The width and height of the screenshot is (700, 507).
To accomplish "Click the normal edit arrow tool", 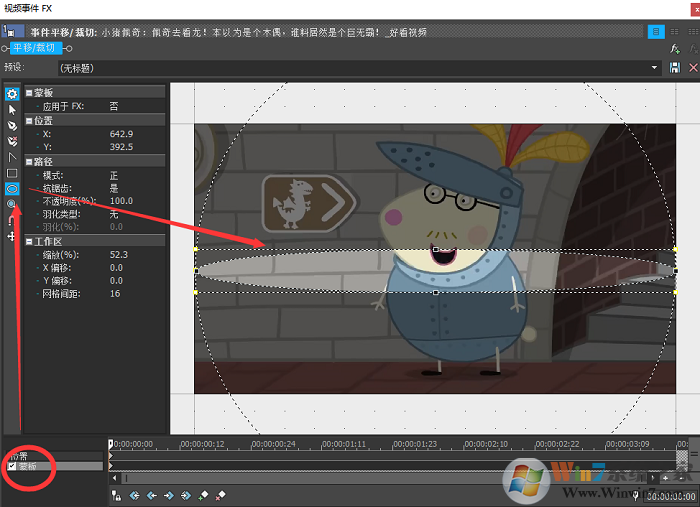I will click(12, 110).
